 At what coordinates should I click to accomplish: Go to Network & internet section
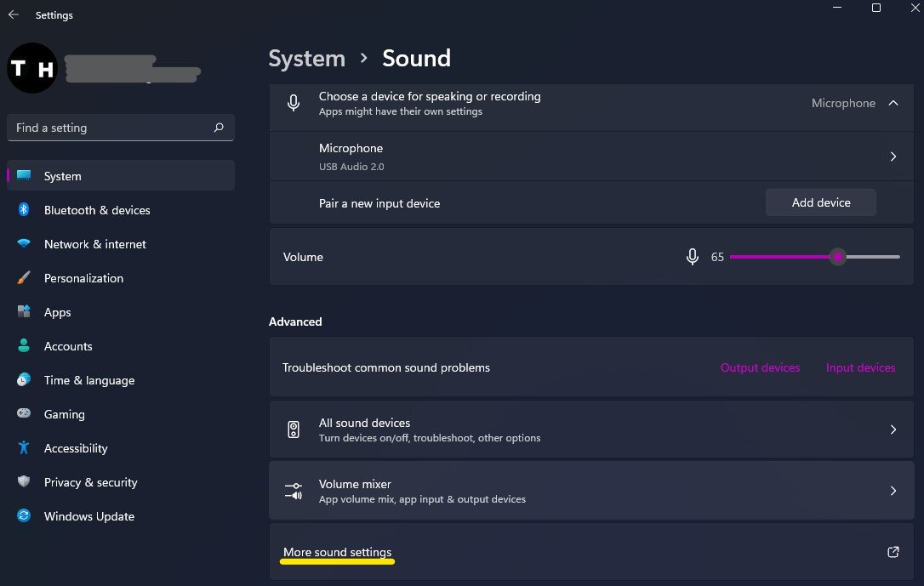point(94,244)
